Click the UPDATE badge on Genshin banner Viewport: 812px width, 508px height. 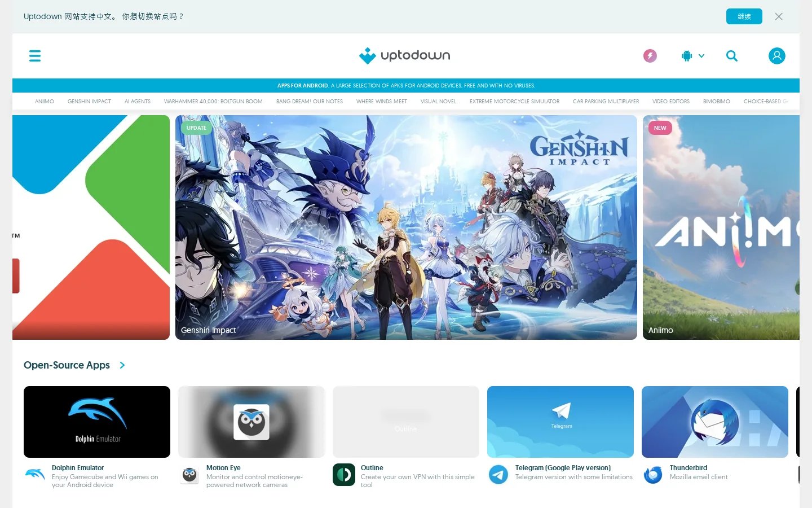[196, 128]
